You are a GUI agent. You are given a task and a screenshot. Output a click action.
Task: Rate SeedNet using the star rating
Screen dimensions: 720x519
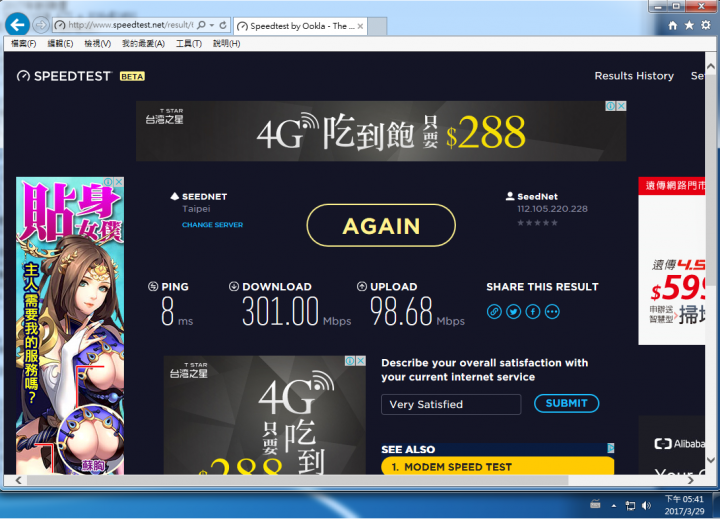pyautogui.click(x=537, y=223)
